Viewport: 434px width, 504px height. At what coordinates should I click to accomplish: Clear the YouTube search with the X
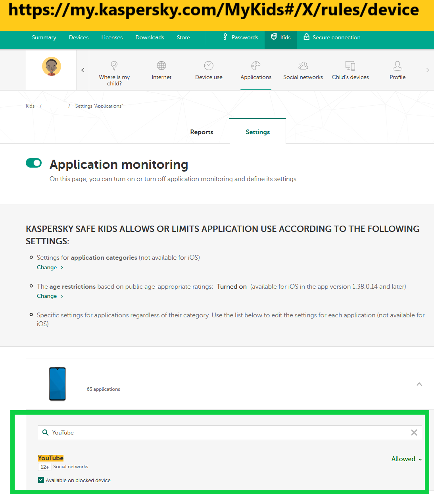pos(414,433)
